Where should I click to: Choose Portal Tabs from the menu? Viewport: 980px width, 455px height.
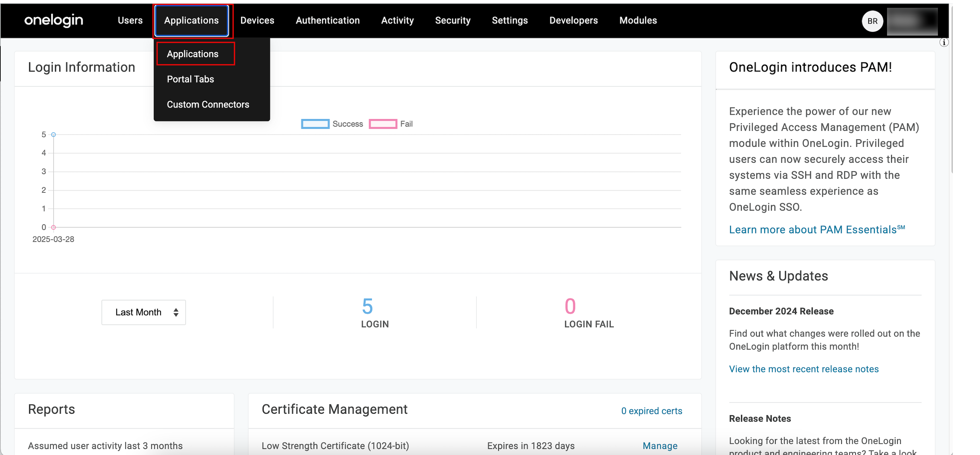coord(190,79)
